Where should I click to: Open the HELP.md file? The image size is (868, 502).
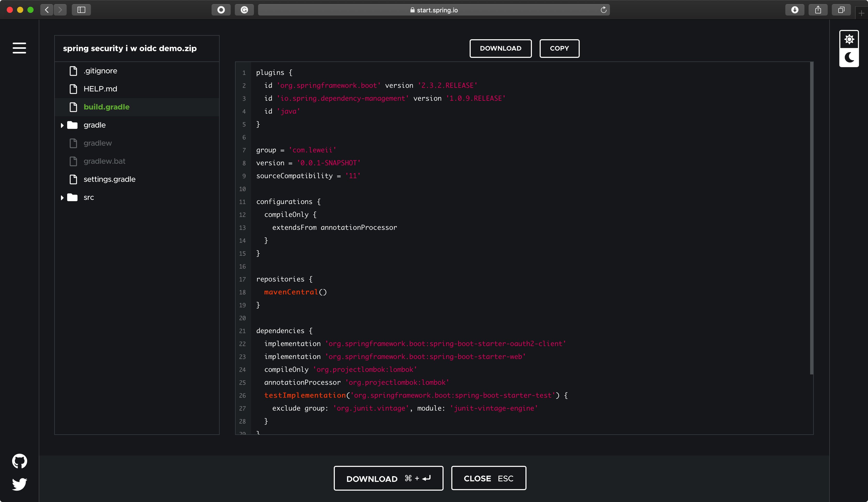tap(137, 89)
